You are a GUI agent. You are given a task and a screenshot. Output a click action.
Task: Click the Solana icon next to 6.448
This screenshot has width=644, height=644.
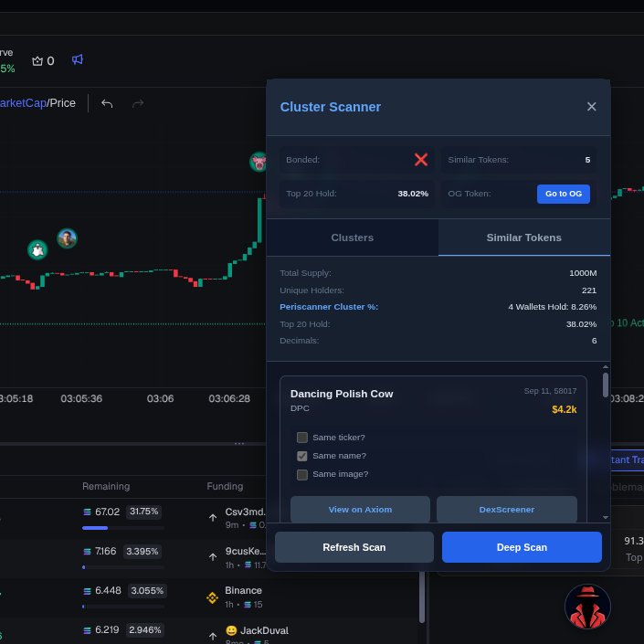(87, 591)
